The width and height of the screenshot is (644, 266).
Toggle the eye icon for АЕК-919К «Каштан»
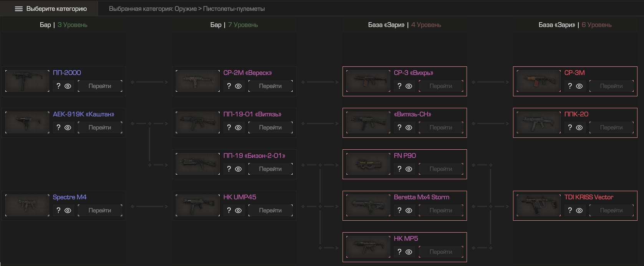pos(68,128)
